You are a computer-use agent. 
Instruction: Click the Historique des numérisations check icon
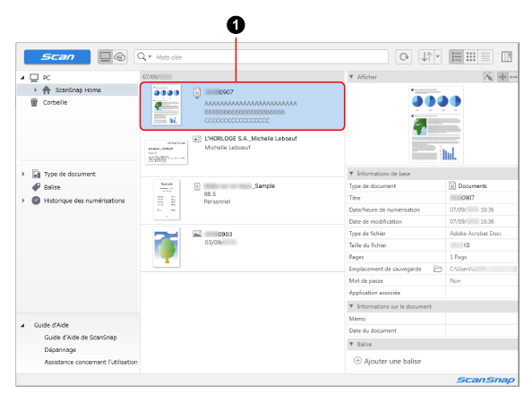(36, 201)
